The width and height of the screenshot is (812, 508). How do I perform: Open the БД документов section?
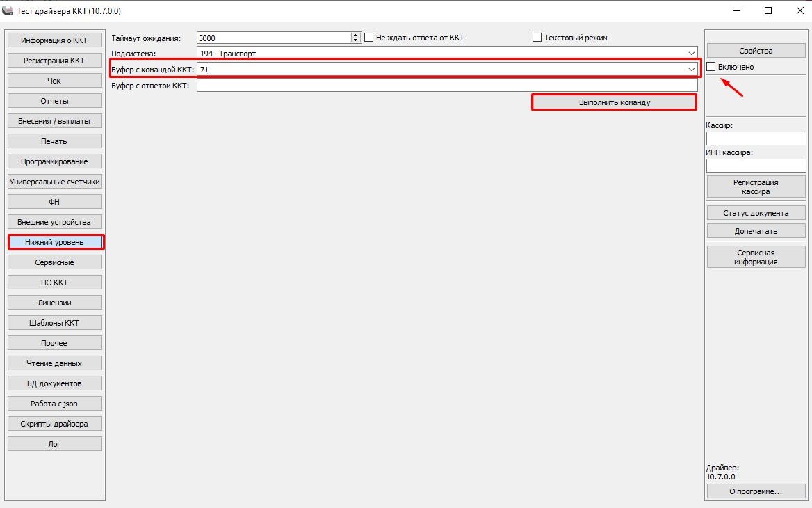pos(54,383)
